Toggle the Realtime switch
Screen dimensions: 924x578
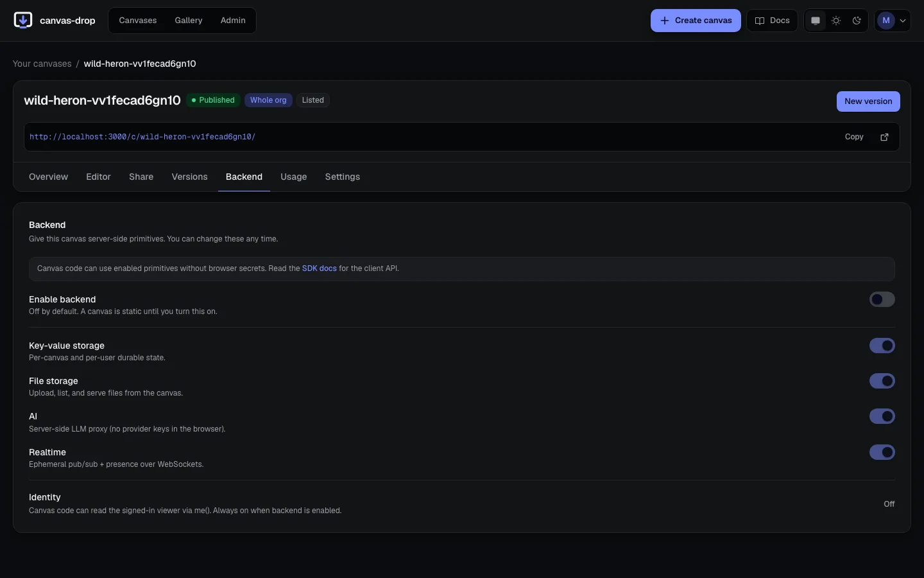(x=882, y=452)
